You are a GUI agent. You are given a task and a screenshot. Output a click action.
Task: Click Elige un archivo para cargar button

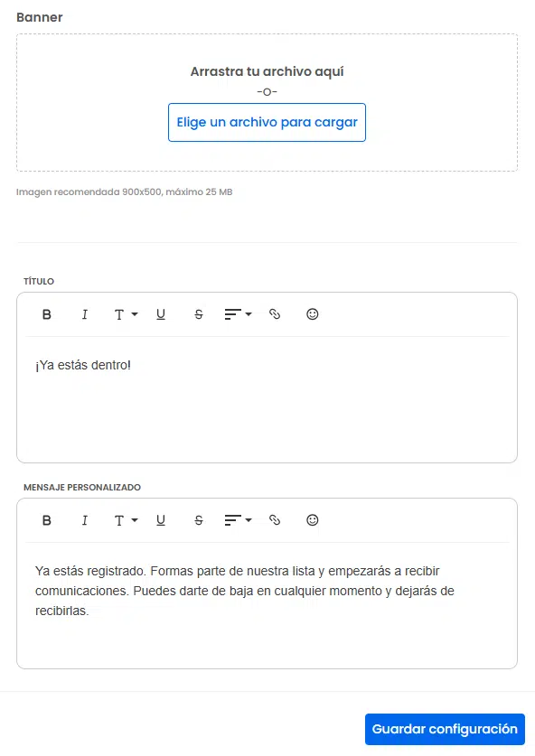coord(267,123)
